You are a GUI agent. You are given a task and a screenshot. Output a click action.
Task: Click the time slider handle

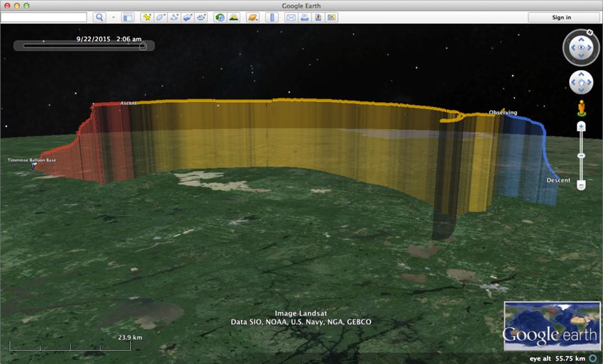(x=143, y=46)
